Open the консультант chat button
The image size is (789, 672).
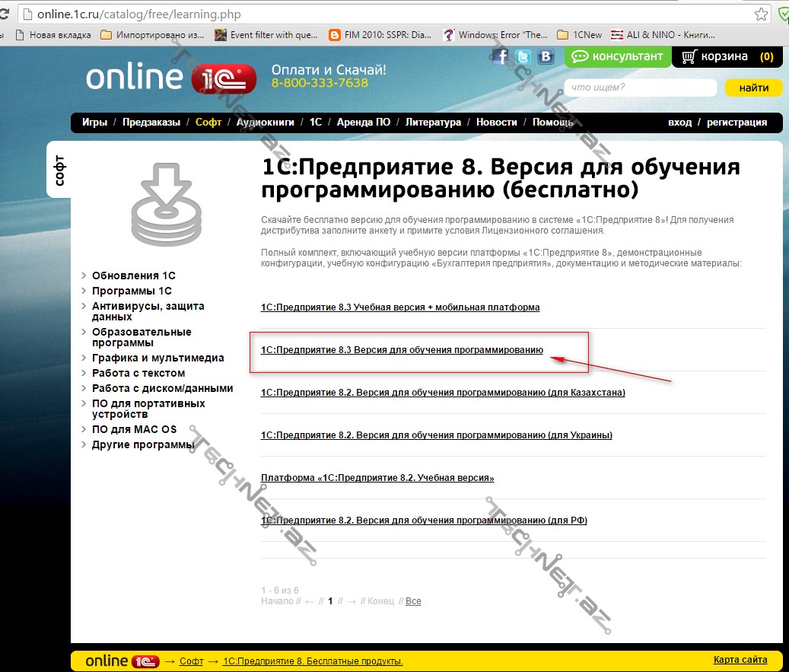(x=619, y=56)
